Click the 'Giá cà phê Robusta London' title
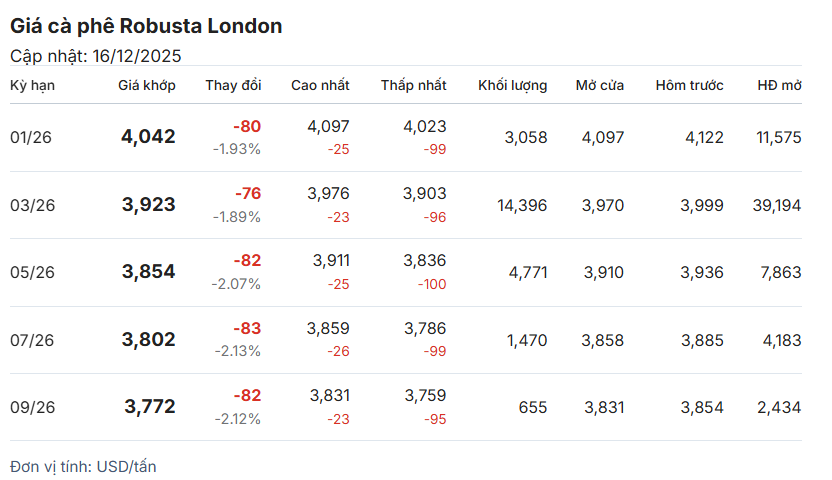832x480 pixels. (146, 26)
